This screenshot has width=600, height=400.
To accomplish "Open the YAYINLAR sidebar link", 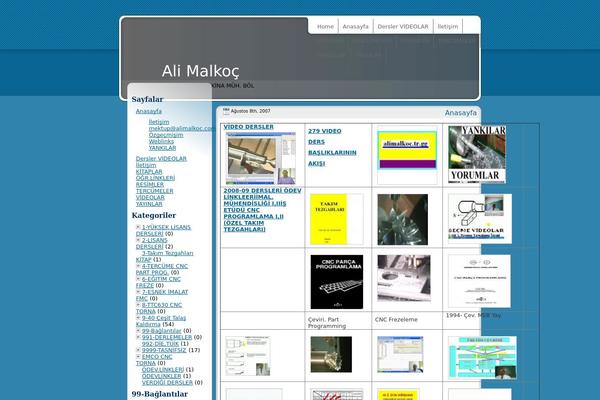I will (149, 204).
